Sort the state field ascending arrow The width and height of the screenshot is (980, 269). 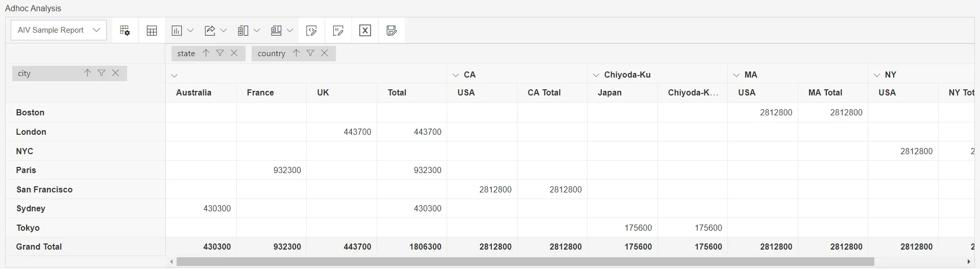[206, 53]
